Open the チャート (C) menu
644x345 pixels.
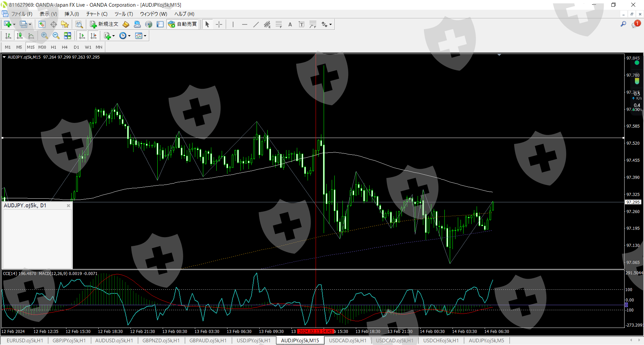pyautogui.click(x=97, y=14)
